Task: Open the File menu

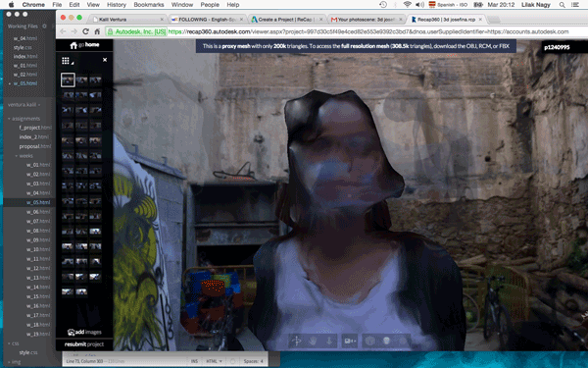Action: tap(57, 5)
